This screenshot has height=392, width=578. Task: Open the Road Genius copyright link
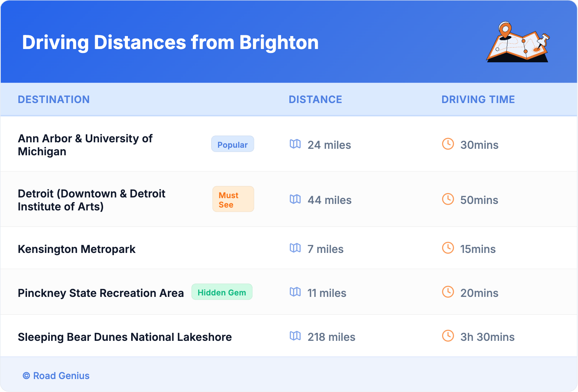pos(56,375)
